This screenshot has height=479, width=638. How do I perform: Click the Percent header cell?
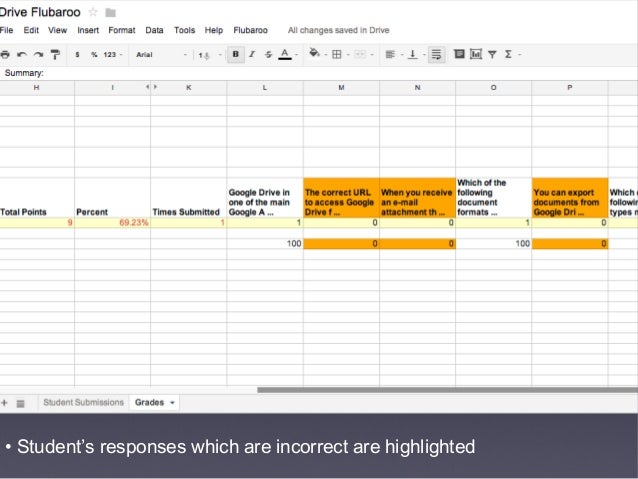[113, 197]
